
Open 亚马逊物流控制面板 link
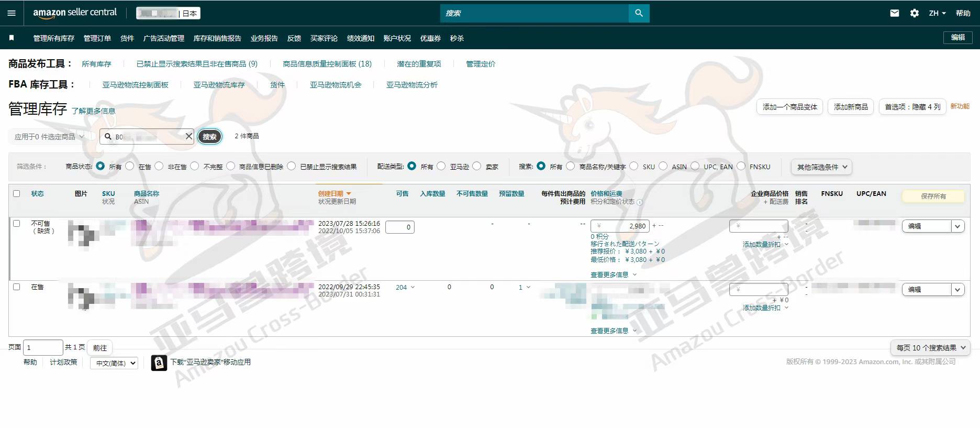135,85
